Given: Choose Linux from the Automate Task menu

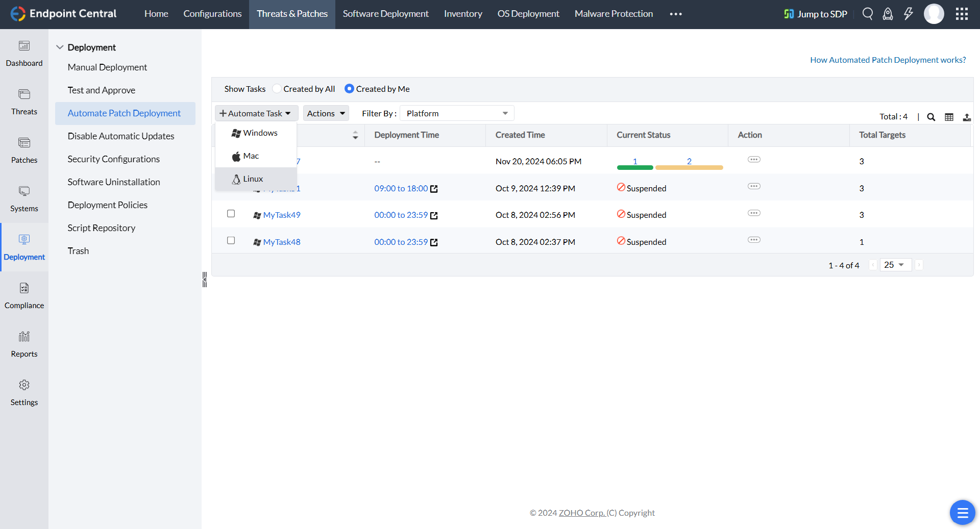Looking at the screenshot, I should 253,179.
